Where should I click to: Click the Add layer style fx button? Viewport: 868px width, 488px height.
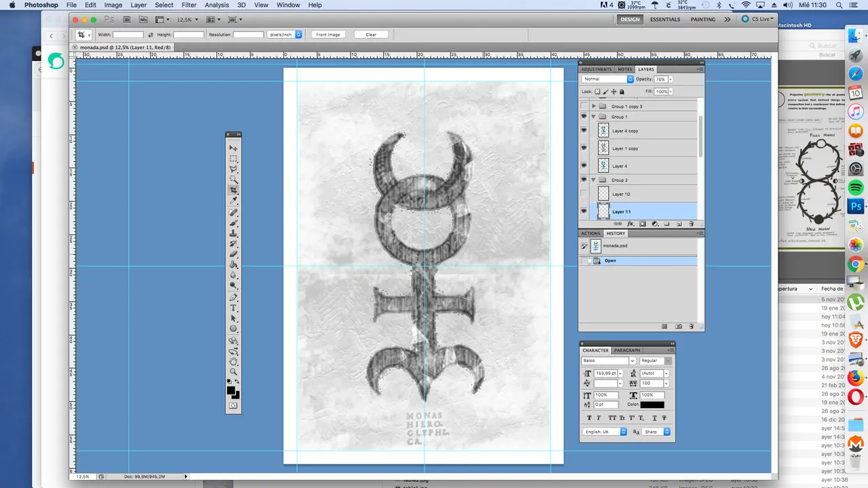tap(631, 224)
